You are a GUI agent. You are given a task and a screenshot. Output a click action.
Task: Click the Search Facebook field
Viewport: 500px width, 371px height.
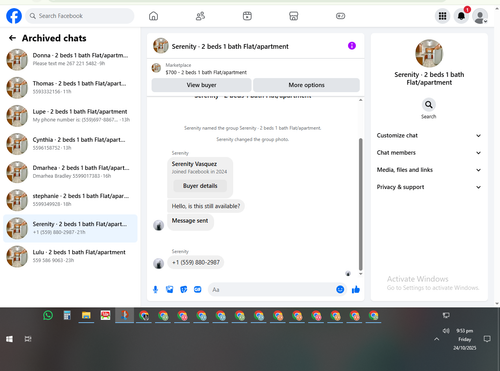pyautogui.click(x=80, y=16)
